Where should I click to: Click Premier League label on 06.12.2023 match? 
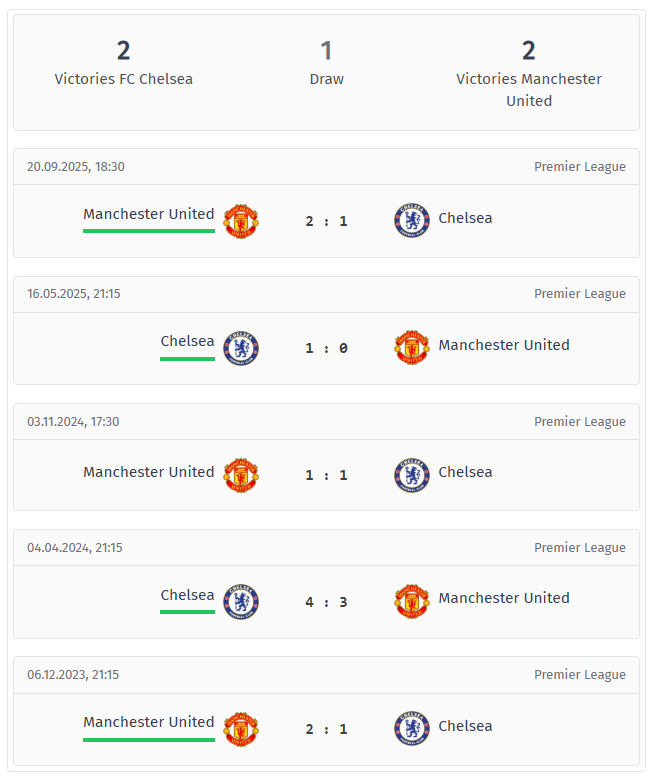click(x=579, y=675)
